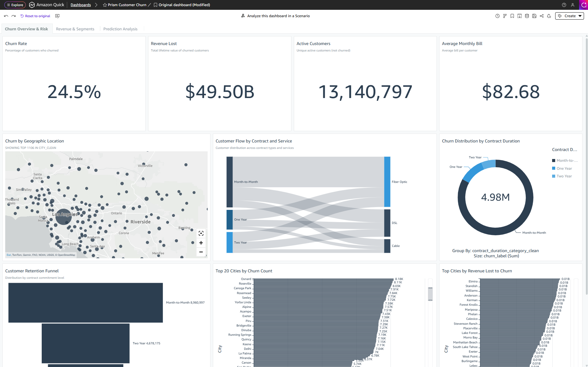Open the share icon in the toolbar

(x=542, y=16)
